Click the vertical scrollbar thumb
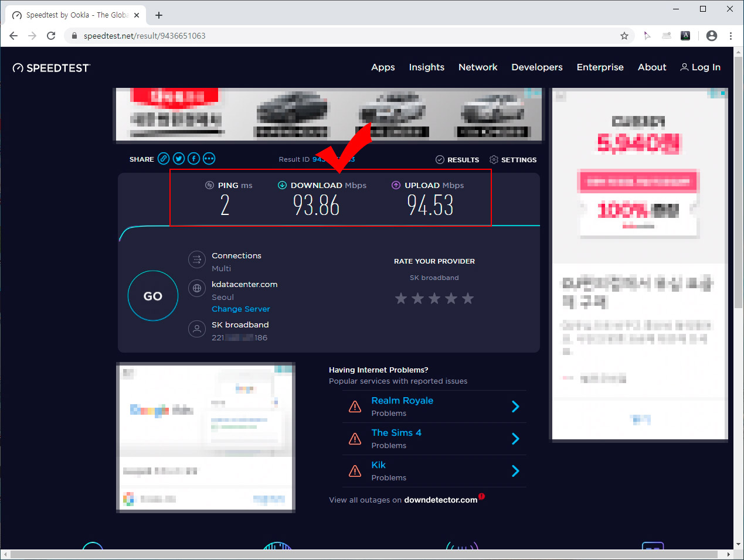This screenshot has width=744, height=560. coord(739,183)
